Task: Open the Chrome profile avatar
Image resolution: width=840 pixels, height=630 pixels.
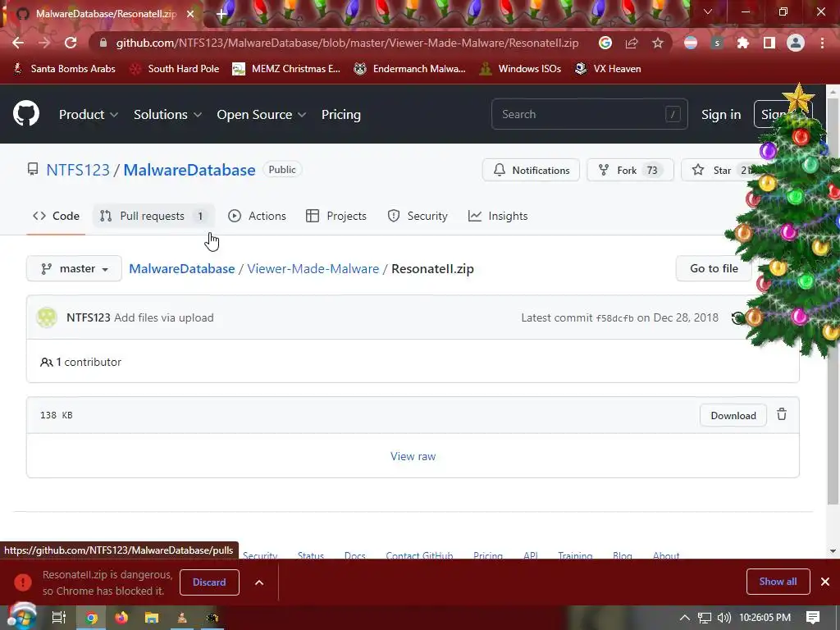Action: [x=796, y=43]
